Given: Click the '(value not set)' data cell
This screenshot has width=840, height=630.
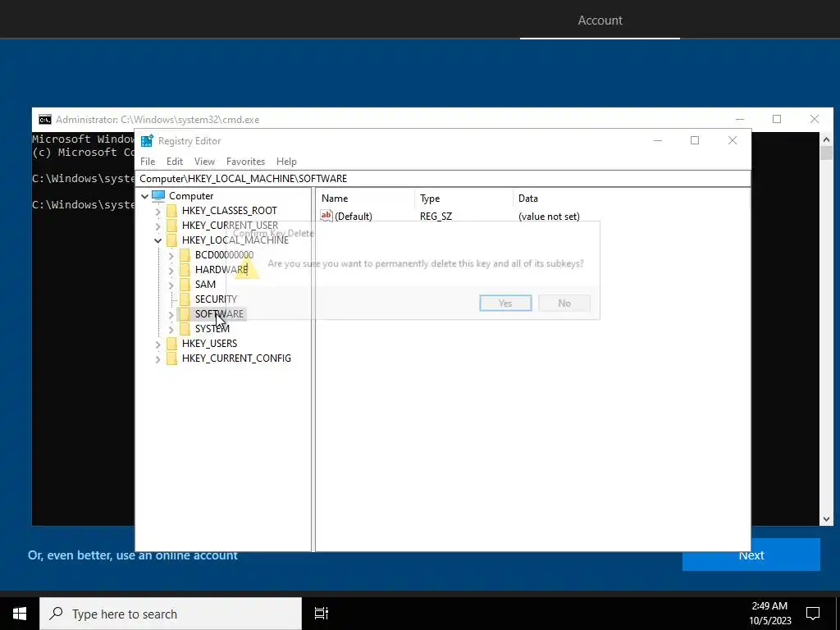Looking at the screenshot, I should coord(549,217).
